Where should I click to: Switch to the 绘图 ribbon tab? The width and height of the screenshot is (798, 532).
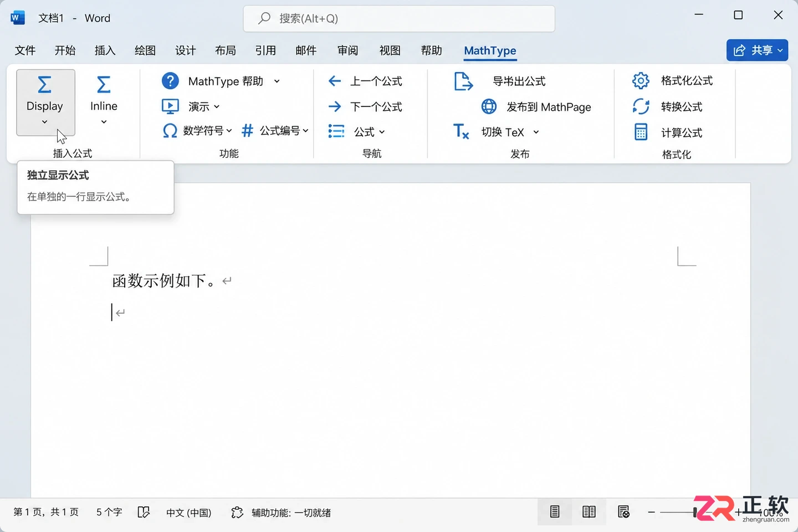[x=145, y=50]
